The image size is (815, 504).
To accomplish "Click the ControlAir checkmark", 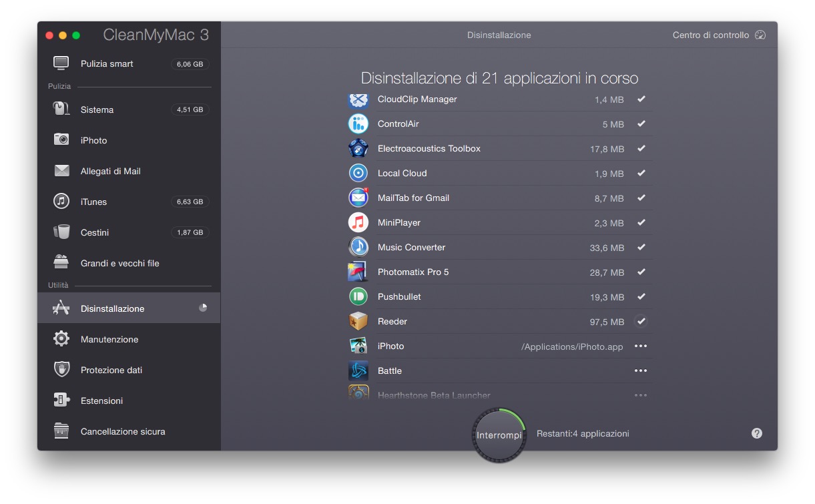I will 641,123.
